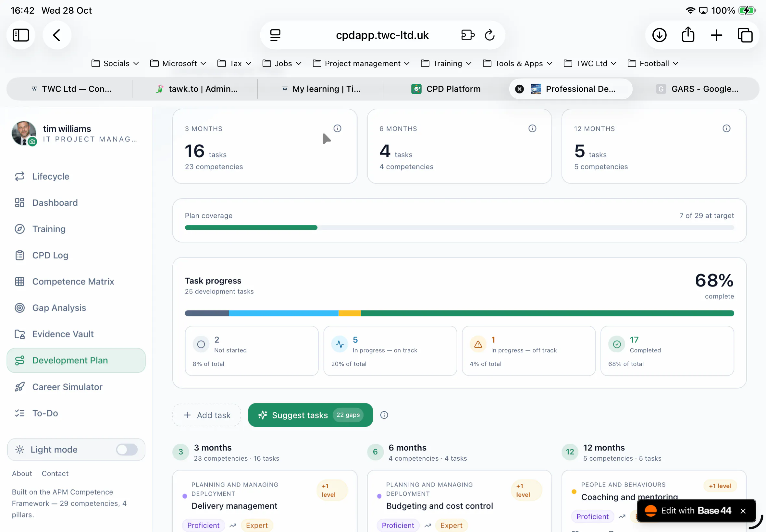Expand the Microsoft bookmarks folder

coord(178,63)
